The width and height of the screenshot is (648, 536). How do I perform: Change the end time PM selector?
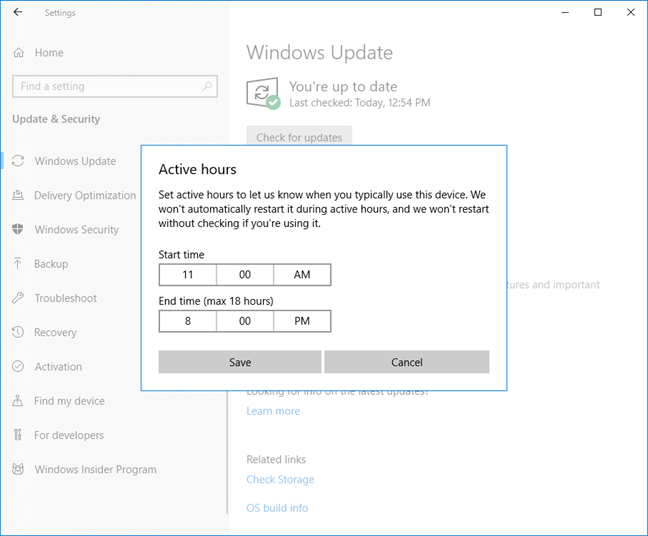pos(302,321)
